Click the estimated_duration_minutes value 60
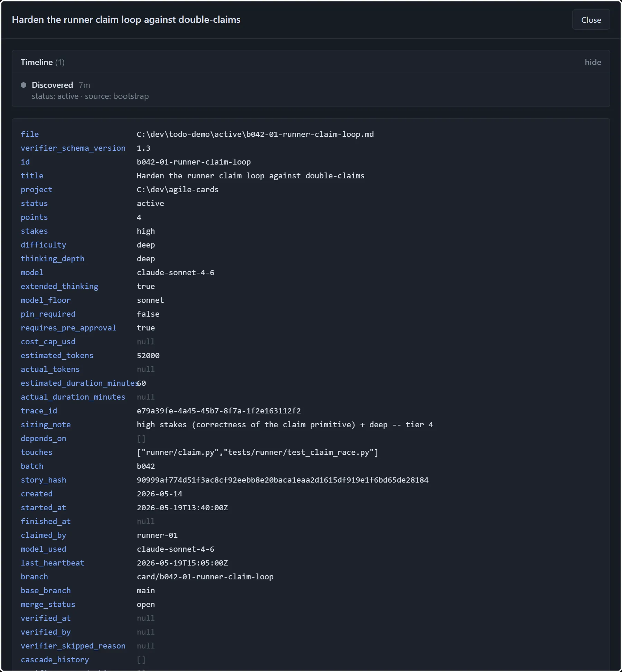Screen dimensions: 622x672 coord(142,383)
